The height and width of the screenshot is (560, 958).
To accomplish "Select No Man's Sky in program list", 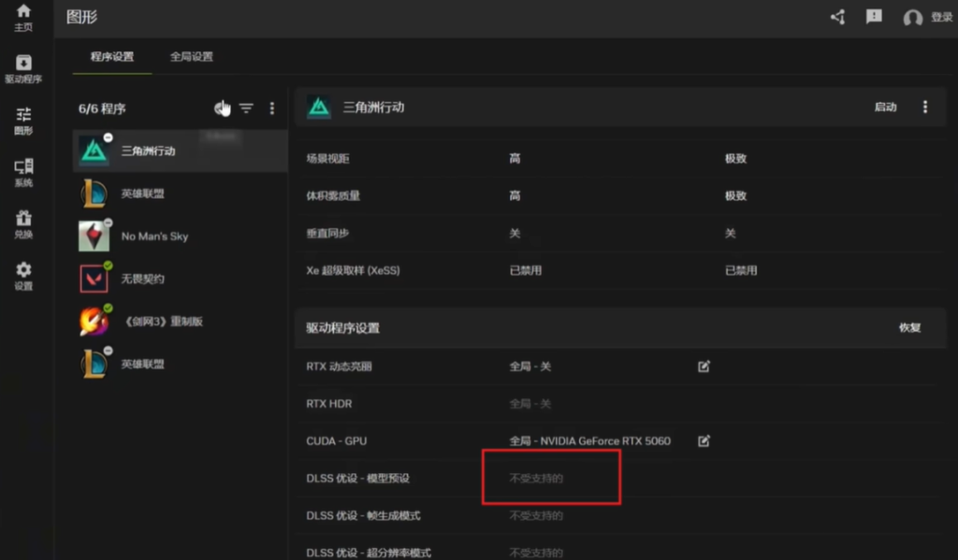I will click(154, 237).
